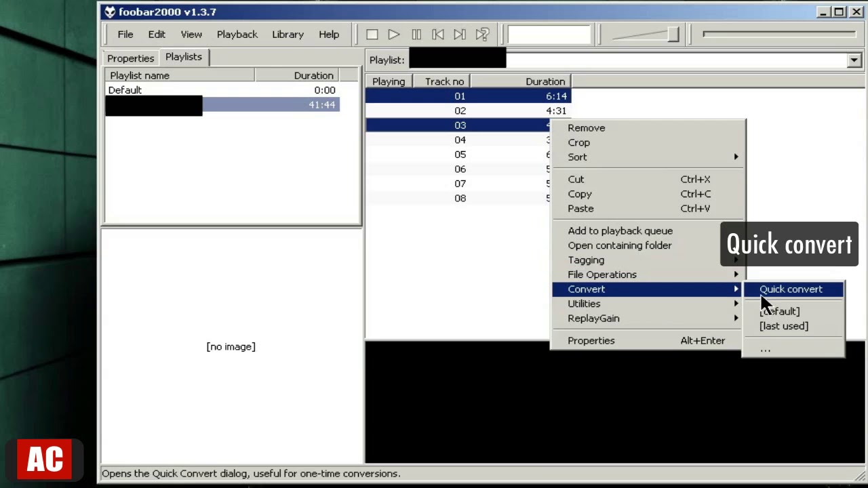Choose Crop from the context menu
Screen dimensions: 868x488
click(648, 142)
